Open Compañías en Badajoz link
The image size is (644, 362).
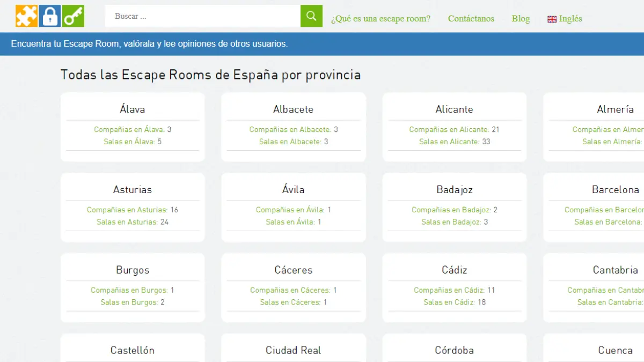tap(451, 210)
